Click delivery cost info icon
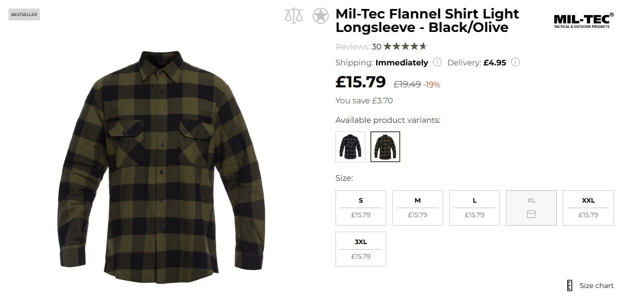 [516, 62]
